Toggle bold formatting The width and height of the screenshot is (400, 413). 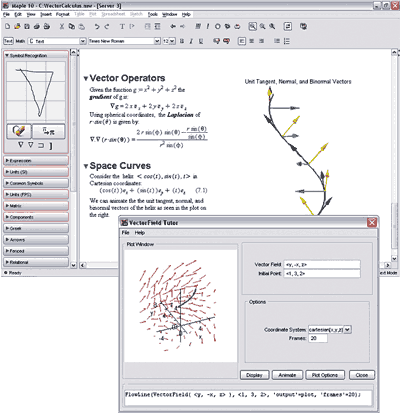point(182,41)
